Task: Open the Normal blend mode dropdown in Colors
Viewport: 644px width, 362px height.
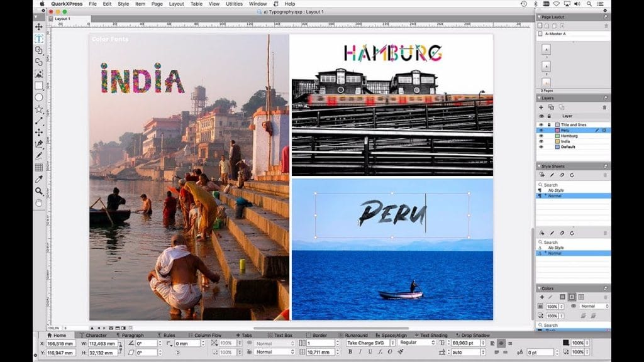Action: tap(594, 306)
